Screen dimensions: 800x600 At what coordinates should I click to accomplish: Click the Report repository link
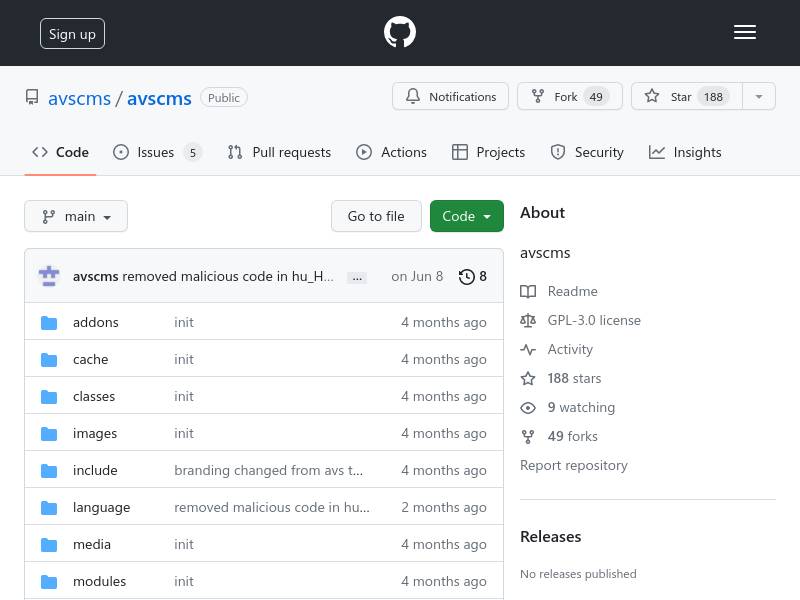(573, 465)
